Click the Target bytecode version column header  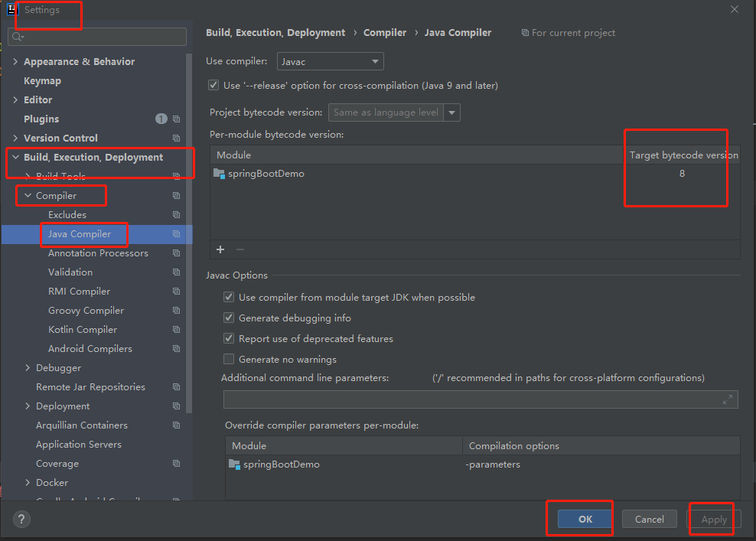pos(683,155)
